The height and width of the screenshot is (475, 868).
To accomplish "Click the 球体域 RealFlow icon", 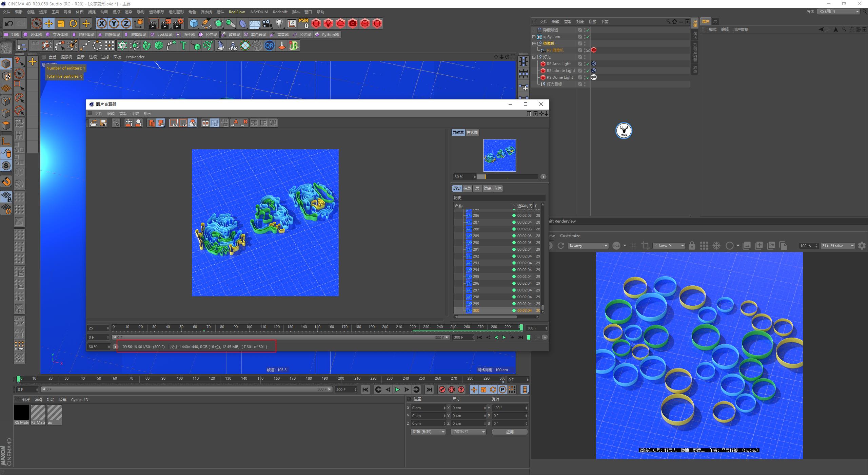I will click(x=25, y=34).
